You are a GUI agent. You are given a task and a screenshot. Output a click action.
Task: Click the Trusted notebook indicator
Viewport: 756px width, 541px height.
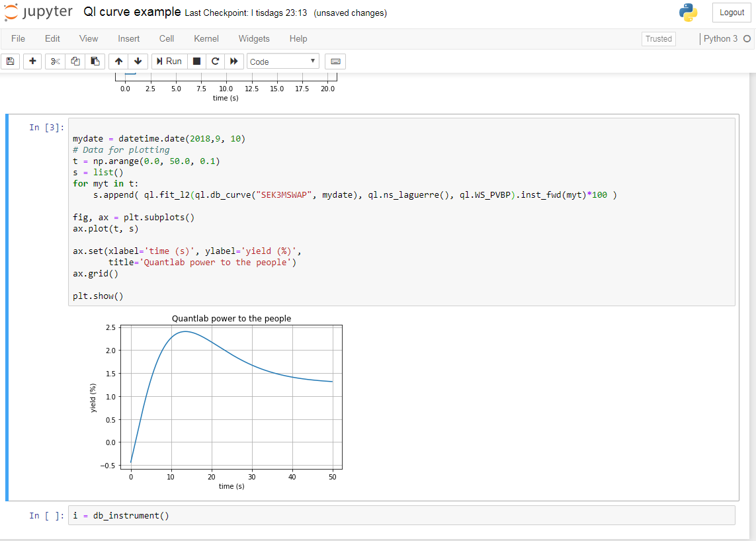(x=659, y=39)
